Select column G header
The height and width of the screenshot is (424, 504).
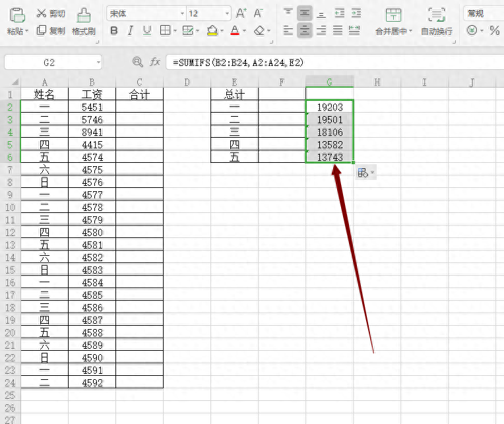click(x=329, y=82)
